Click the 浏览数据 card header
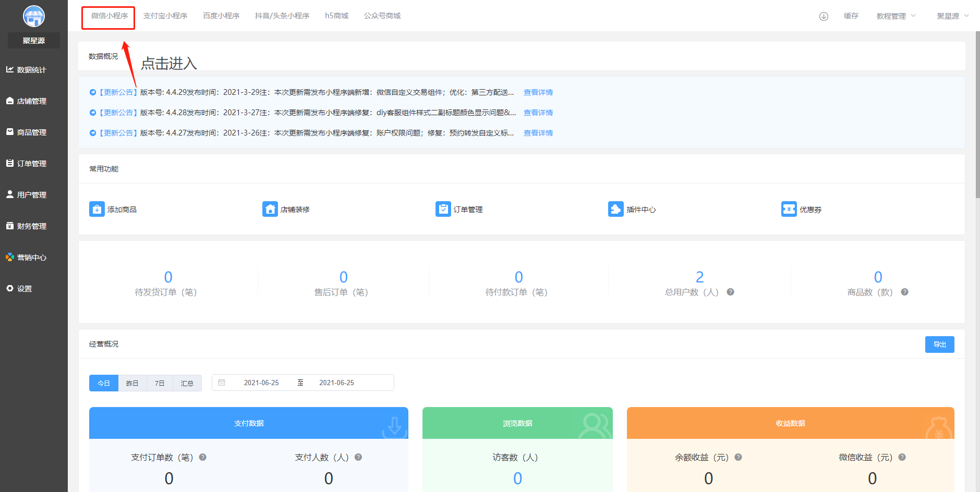This screenshot has width=980, height=492. (x=517, y=423)
